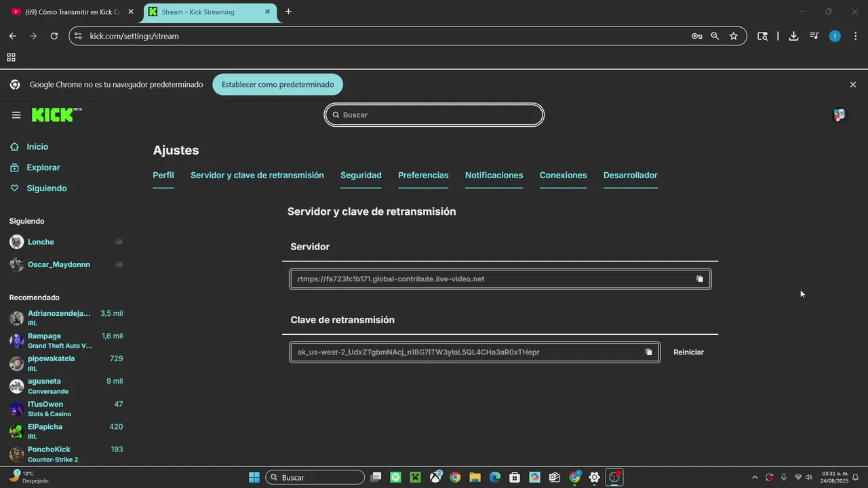
Task: Switch to the YouTube browser tab
Action: (x=71, y=12)
